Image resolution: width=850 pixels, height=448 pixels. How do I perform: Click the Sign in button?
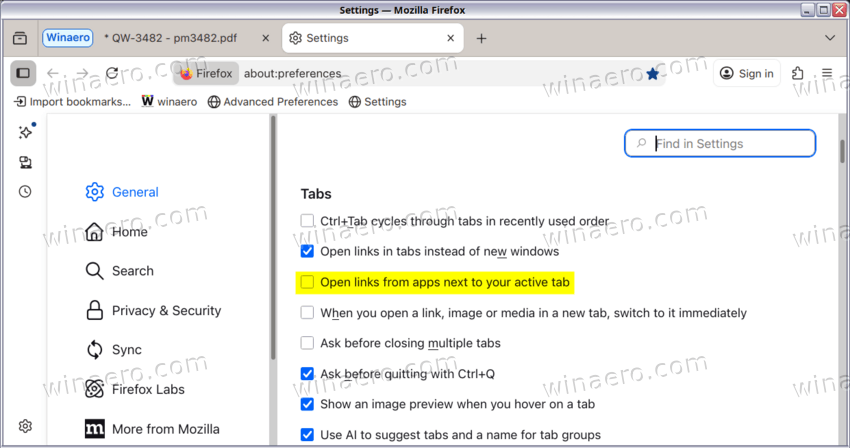pyautogui.click(x=746, y=73)
